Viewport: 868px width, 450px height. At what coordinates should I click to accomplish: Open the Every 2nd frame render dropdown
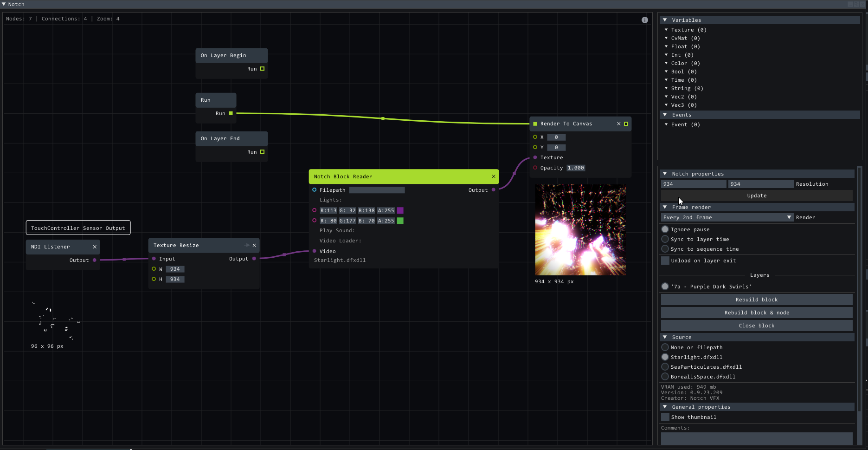728,217
